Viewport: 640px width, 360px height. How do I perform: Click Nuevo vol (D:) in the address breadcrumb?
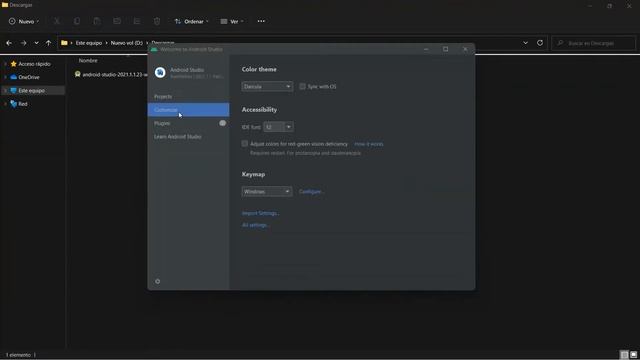(x=127, y=43)
